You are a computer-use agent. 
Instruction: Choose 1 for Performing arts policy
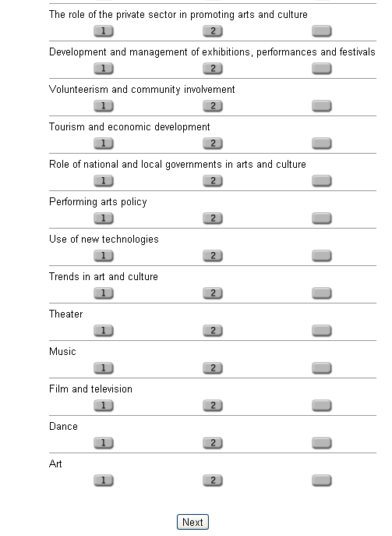tap(104, 218)
